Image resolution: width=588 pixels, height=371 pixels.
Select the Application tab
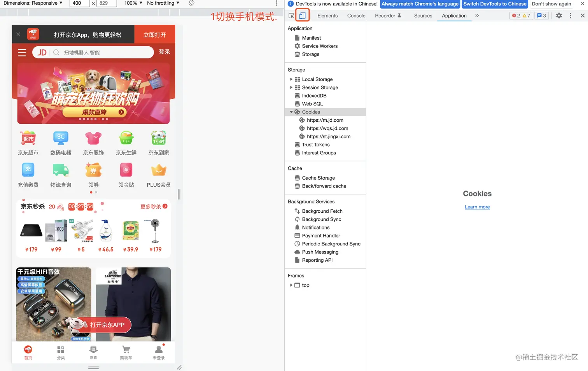tap(454, 16)
